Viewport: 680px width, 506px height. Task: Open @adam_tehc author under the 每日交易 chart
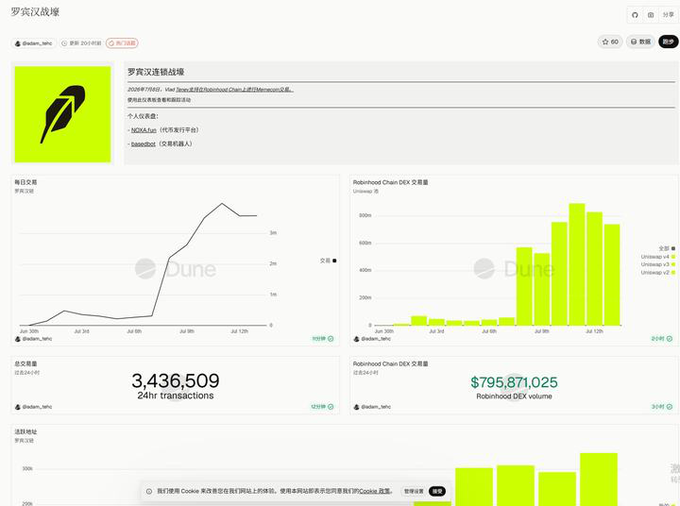click(x=33, y=339)
